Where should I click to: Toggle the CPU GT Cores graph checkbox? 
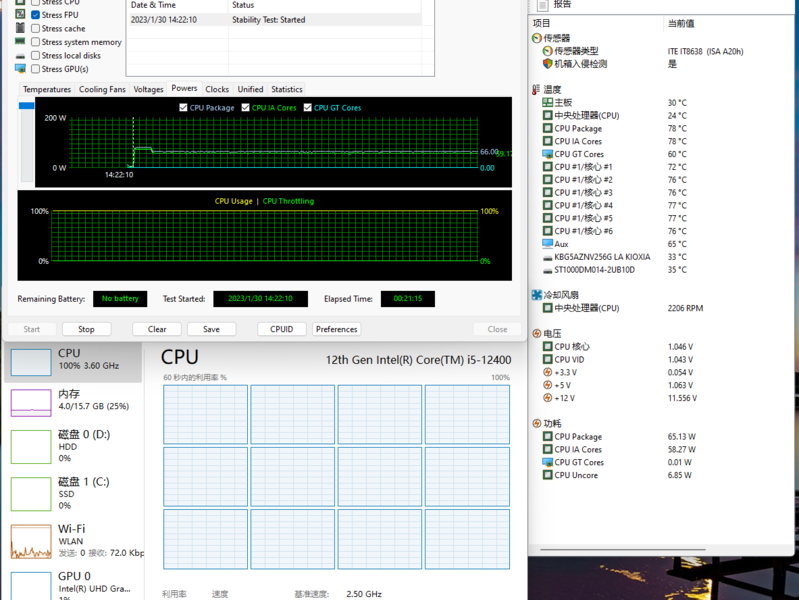click(x=307, y=108)
